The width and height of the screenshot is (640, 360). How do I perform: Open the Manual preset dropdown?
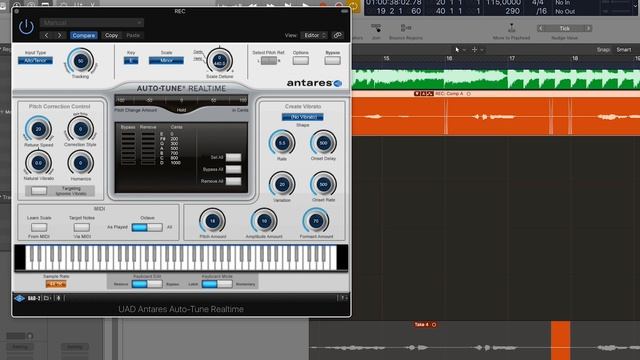(91, 22)
